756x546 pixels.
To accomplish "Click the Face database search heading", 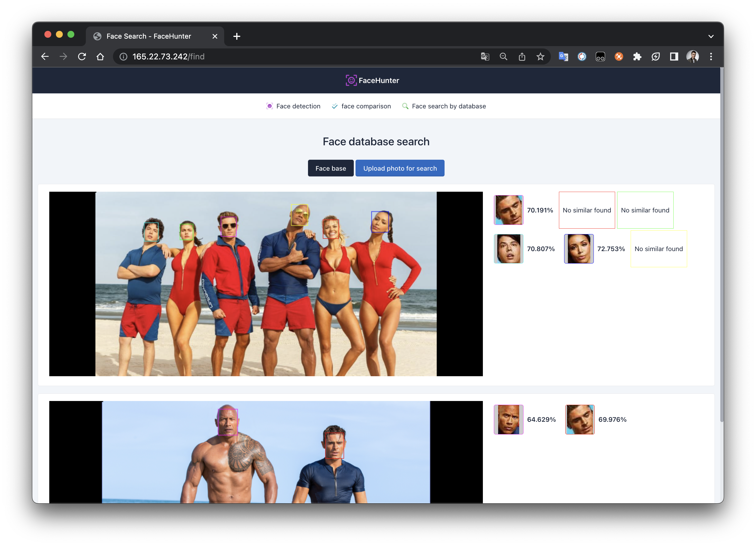I will pos(376,142).
